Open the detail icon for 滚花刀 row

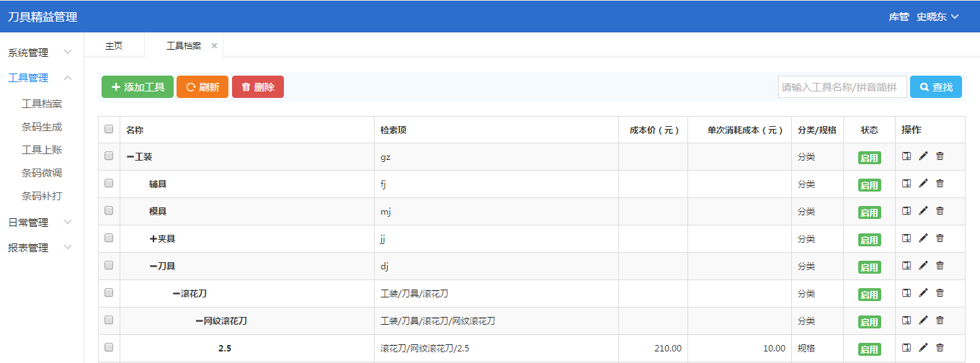click(906, 293)
